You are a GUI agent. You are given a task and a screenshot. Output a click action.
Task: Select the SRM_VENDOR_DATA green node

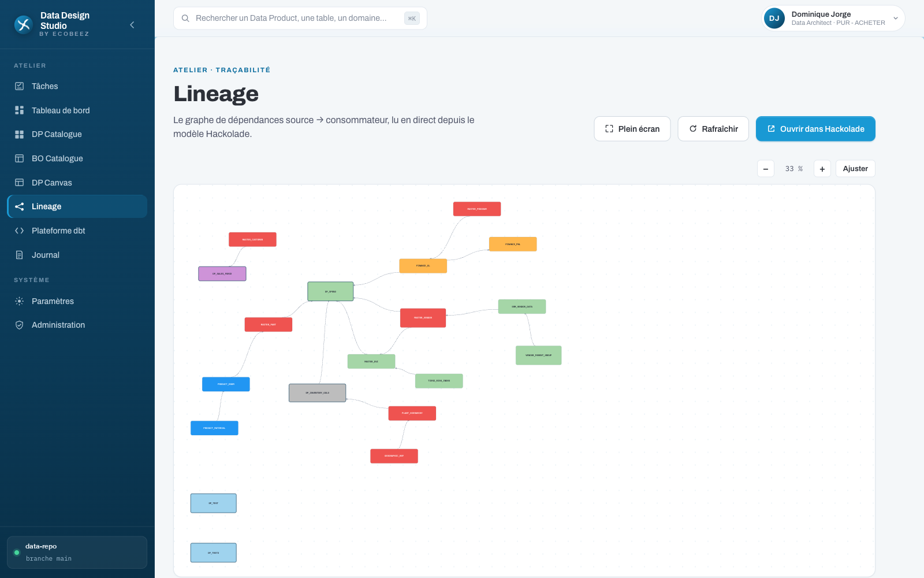pyautogui.click(x=522, y=306)
